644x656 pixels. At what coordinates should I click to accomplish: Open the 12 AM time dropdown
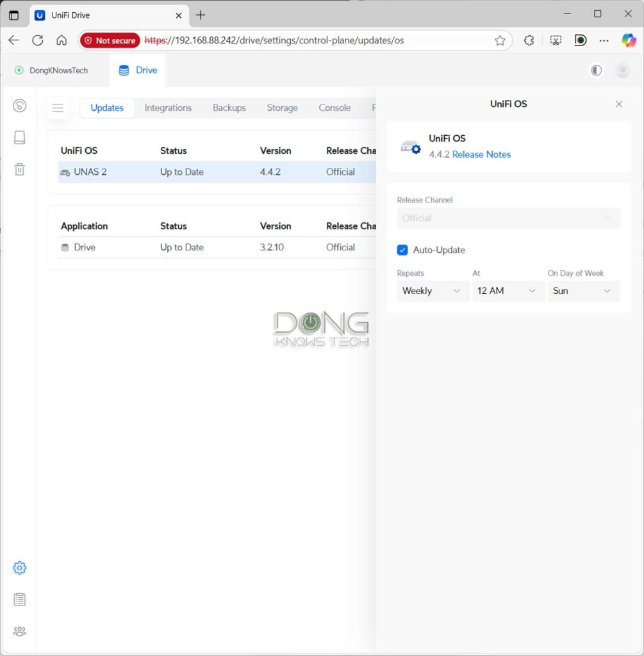[508, 291]
